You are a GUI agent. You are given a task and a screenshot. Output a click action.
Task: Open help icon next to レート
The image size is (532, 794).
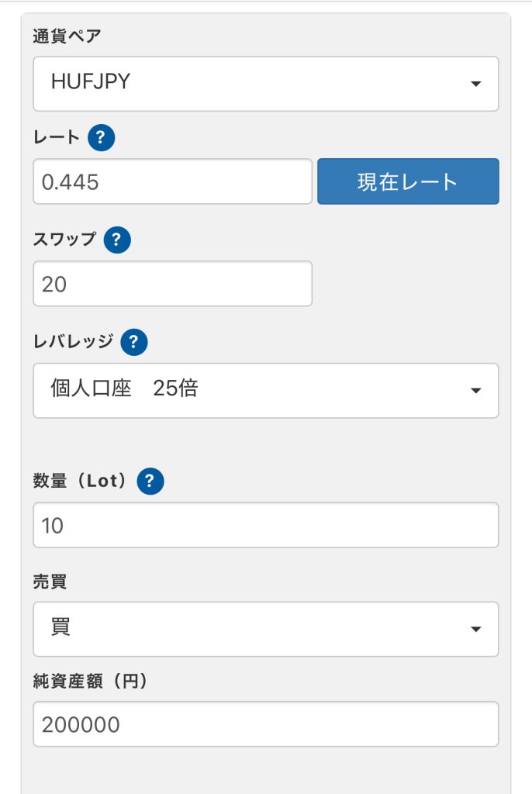click(102, 138)
